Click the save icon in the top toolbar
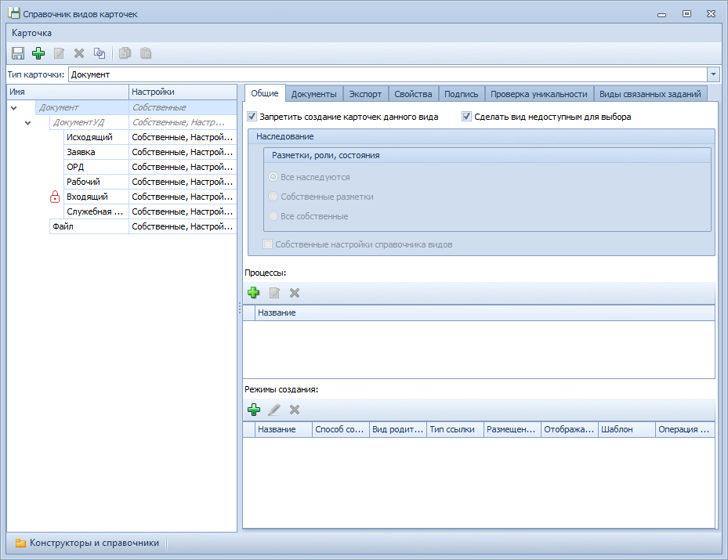The width and height of the screenshot is (728, 560). tap(18, 53)
